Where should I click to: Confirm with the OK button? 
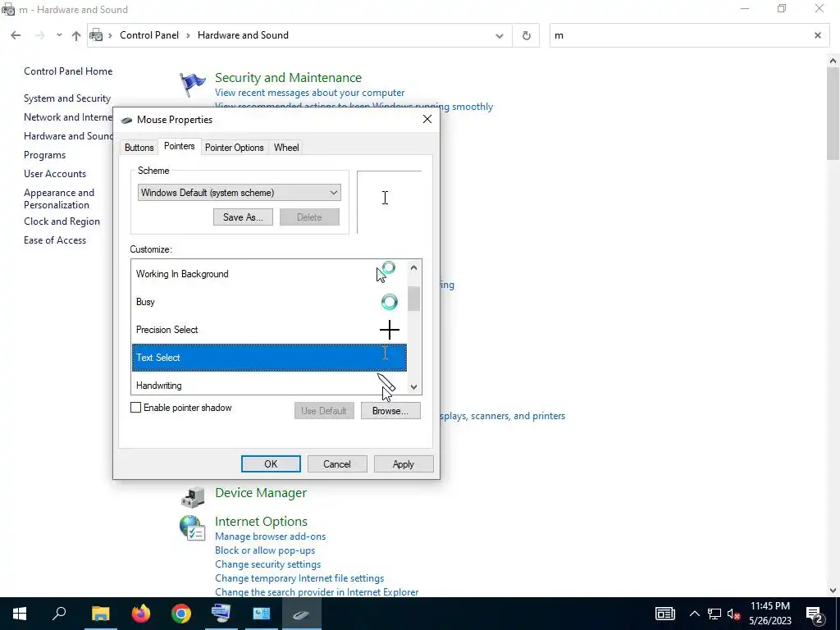(x=271, y=464)
